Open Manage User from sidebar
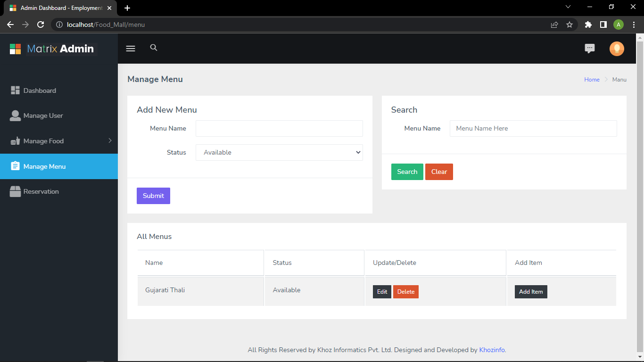This screenshot has height=362, width=644. pos(59,115)
